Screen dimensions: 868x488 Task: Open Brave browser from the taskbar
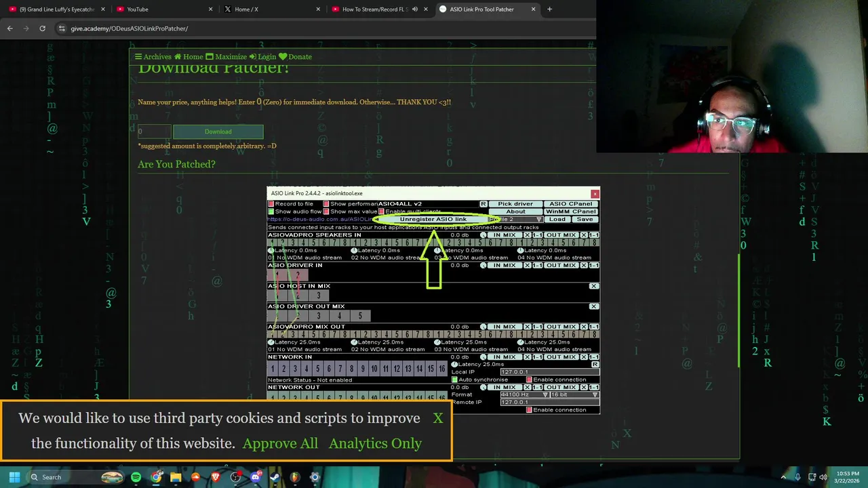(216, 477)
